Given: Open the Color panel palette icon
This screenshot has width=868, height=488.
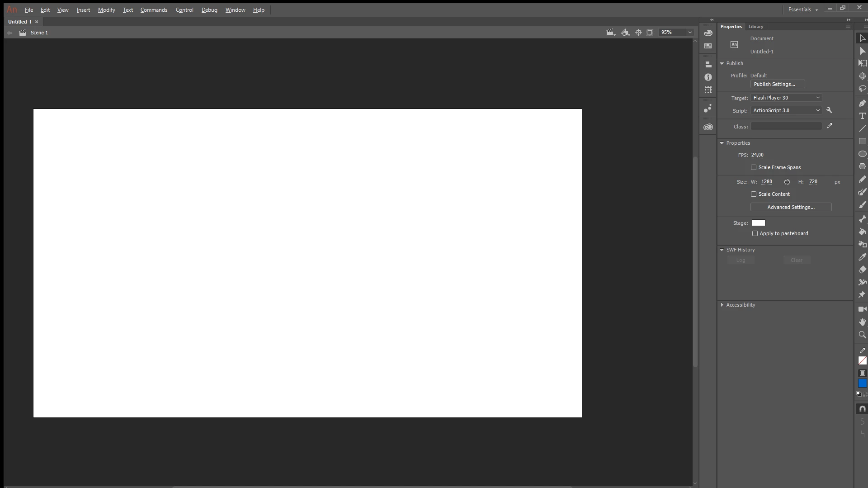Looking at the screenshot, I should click(x=708, y=33).
